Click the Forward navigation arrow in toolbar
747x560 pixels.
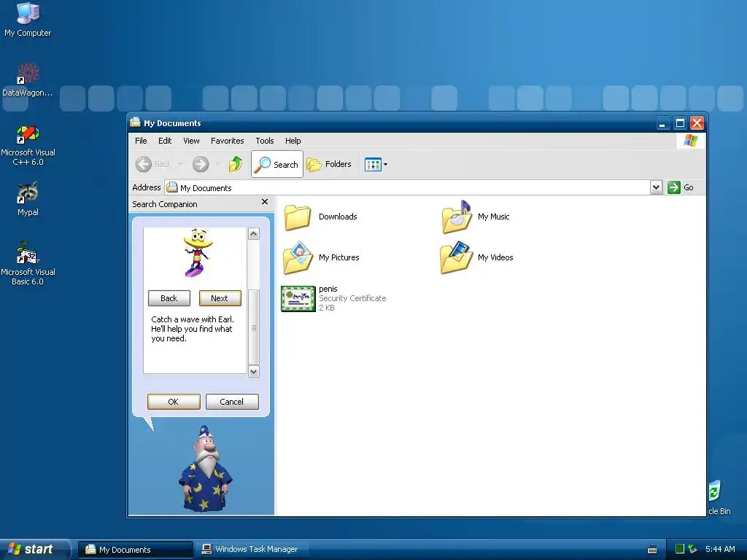coord(201,164)
